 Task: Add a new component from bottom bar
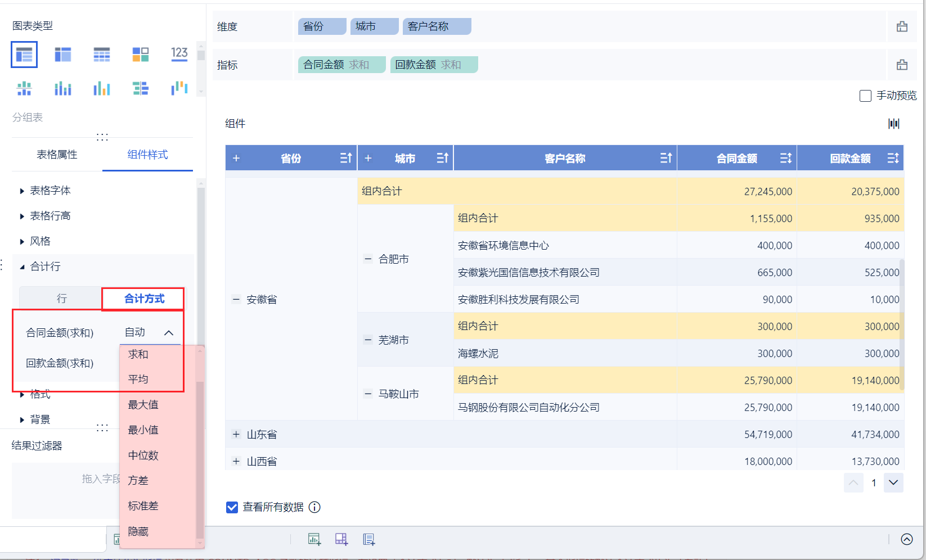click(314, 539)
